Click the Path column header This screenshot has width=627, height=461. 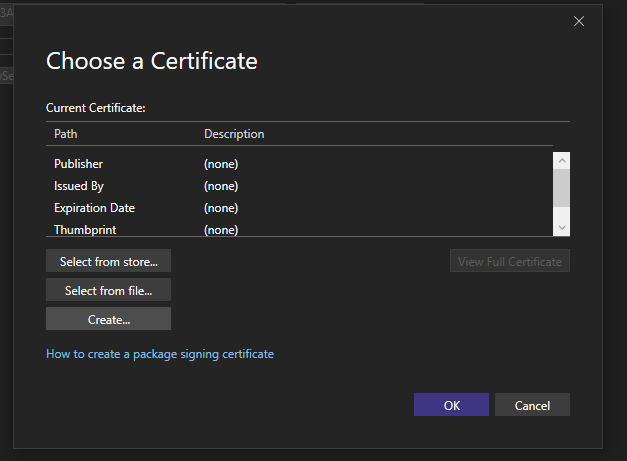click(x=66, y=134)
